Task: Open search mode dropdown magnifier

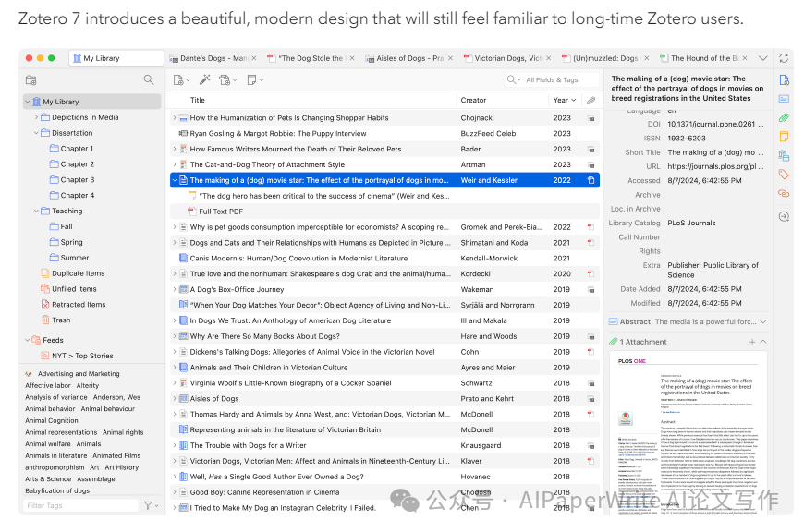Action: pos(514,80)
